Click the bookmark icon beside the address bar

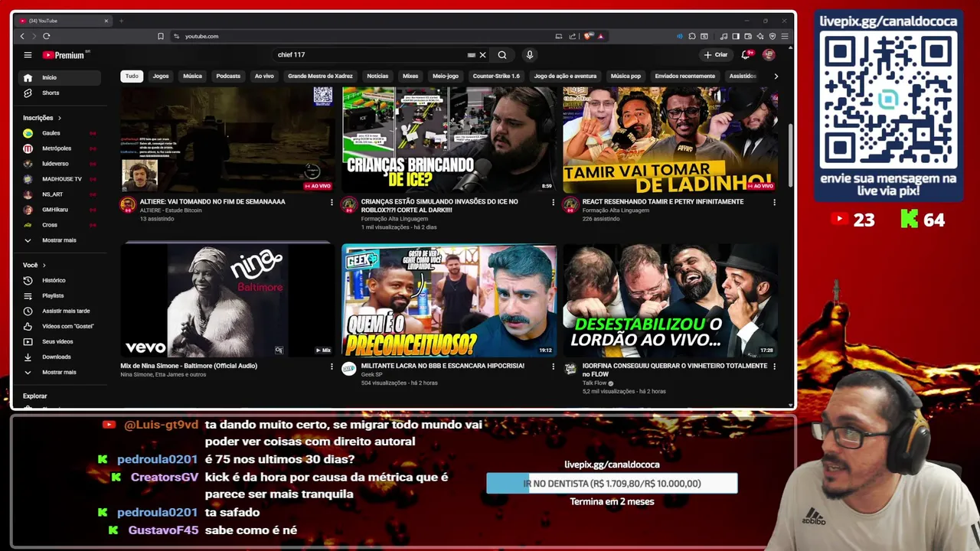tap(161, 36)
